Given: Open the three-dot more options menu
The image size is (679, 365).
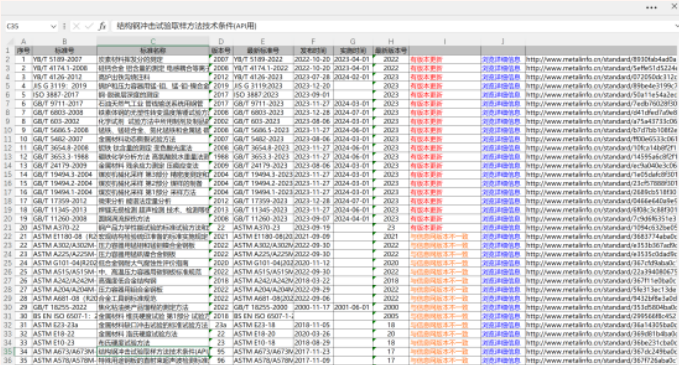Looking at the screenshot, I should tap(651, 7).
